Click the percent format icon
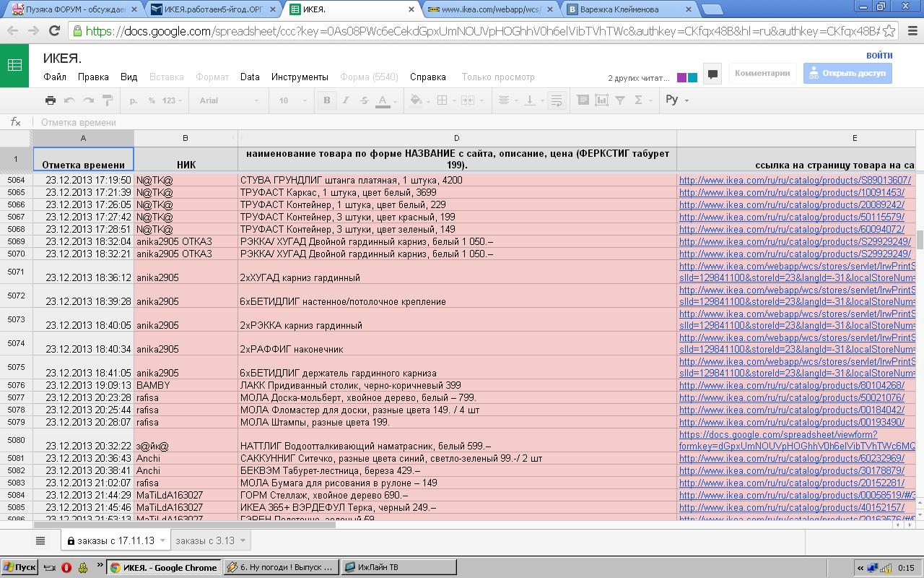Viewport: 924px width, 578px height. click(x=152, y=100)
